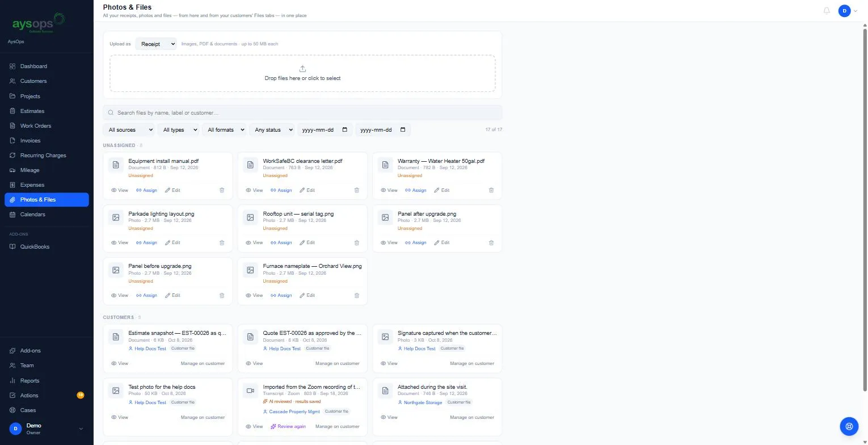
Task: Open the help support chat bubble
Action: [849, 426]
